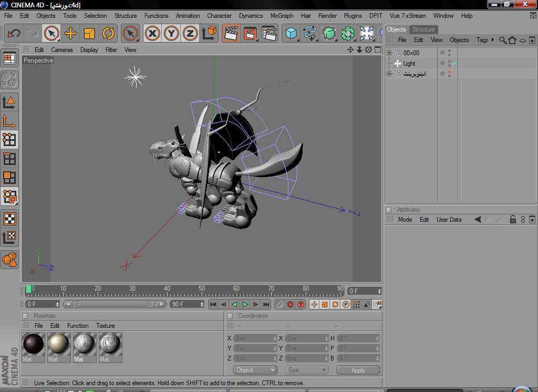Viewport: 538px width, 392px height.
Task: Open the Object coordinate mode dropdown
Action: [255, 370]
